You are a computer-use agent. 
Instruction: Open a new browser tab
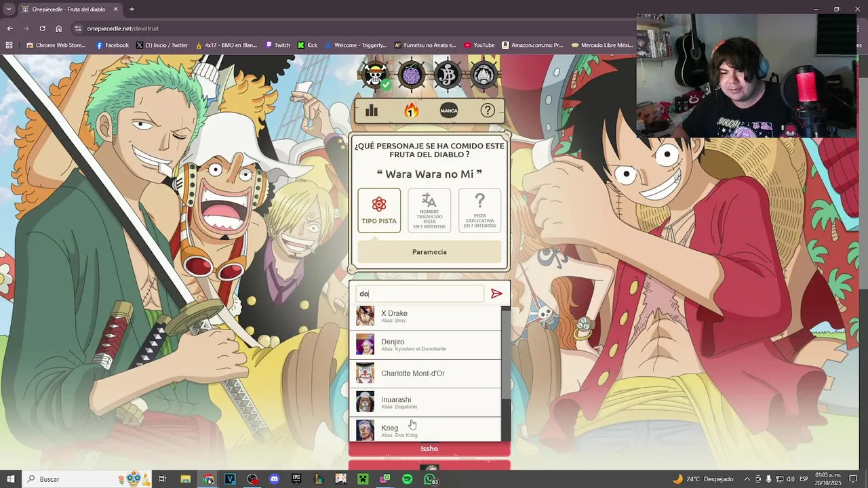point(132,9)
